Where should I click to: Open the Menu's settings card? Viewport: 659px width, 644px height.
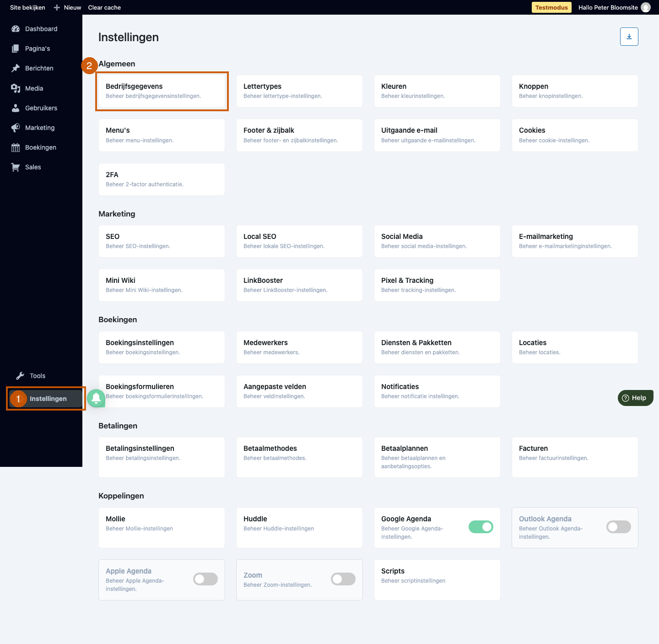click(162, 135)
